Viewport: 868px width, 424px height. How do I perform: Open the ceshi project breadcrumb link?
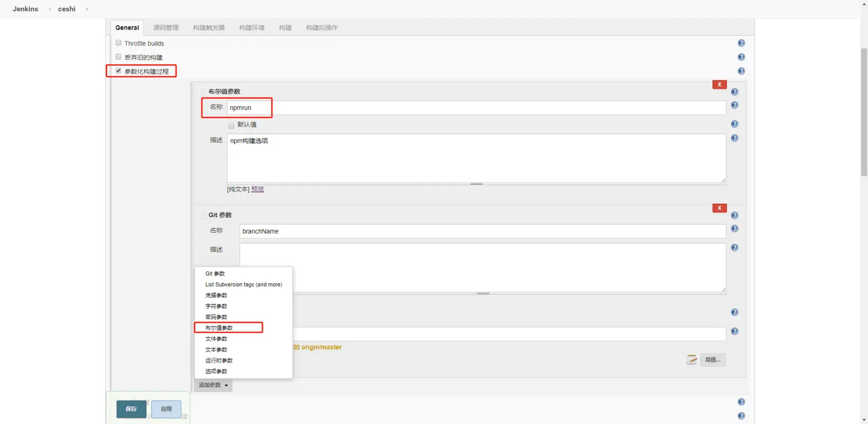tap(67, 9)
